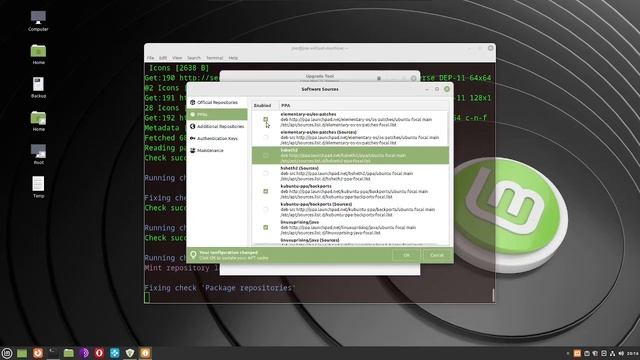Click the clock in the system tray
Image resolution: width=640 pixels, height=360 pixels.
pos(633,353)
